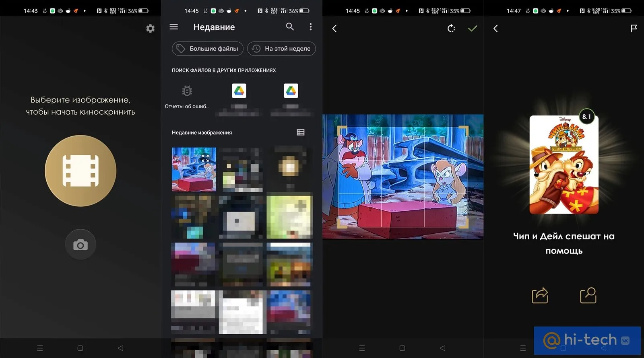Filter by На этой неделе chip
The height and width of the screenshot is (358, 644).
click(281, 49)
